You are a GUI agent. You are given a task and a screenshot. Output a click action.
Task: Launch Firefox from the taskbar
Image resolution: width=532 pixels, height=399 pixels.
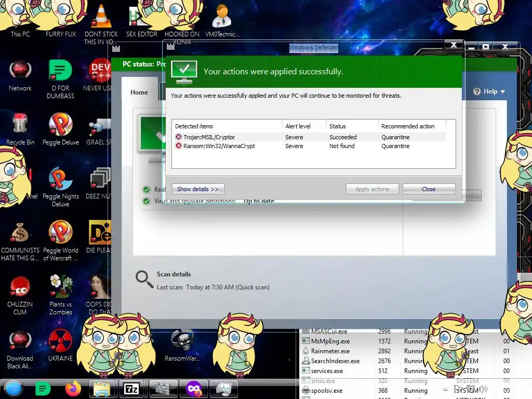coord(73,389)
